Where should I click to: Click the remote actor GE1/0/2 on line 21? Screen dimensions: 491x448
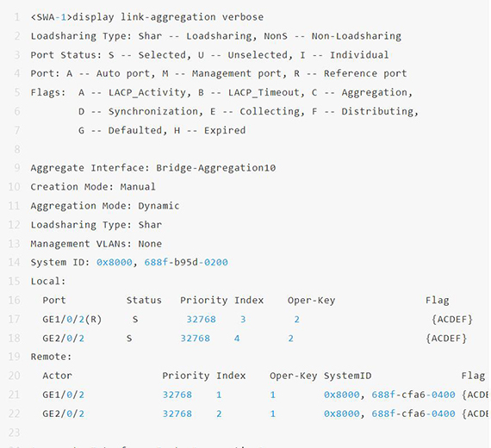click(x=63, y=395)
